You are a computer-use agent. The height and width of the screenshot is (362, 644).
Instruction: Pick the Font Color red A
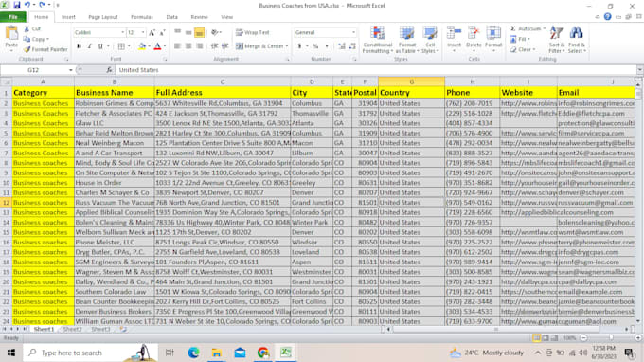(158, 46)
